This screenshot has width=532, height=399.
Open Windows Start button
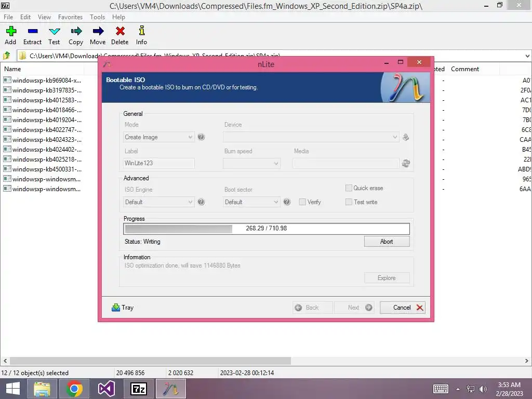tap(13, 389)
